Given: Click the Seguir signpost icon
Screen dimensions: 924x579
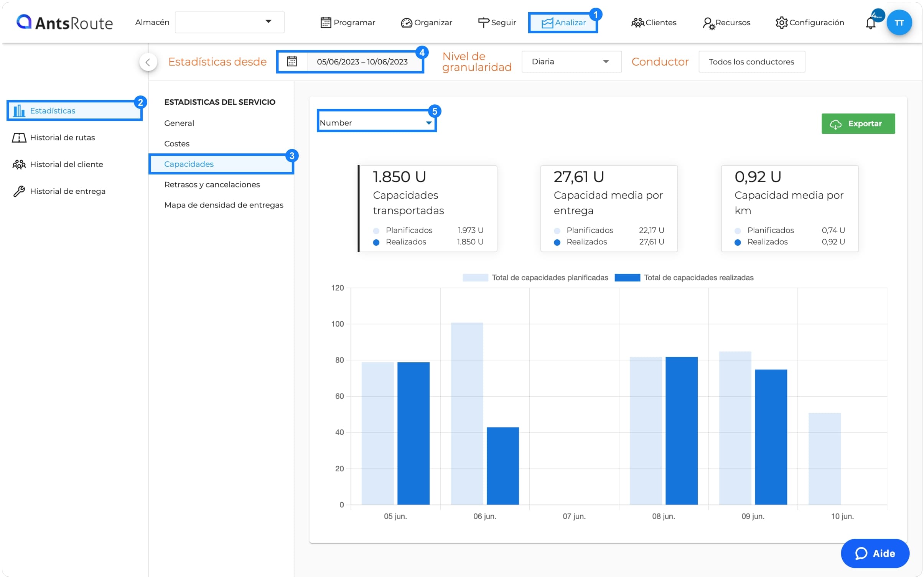Looking at the screenshot, I should pyautogui.click(x=483, y=23).
